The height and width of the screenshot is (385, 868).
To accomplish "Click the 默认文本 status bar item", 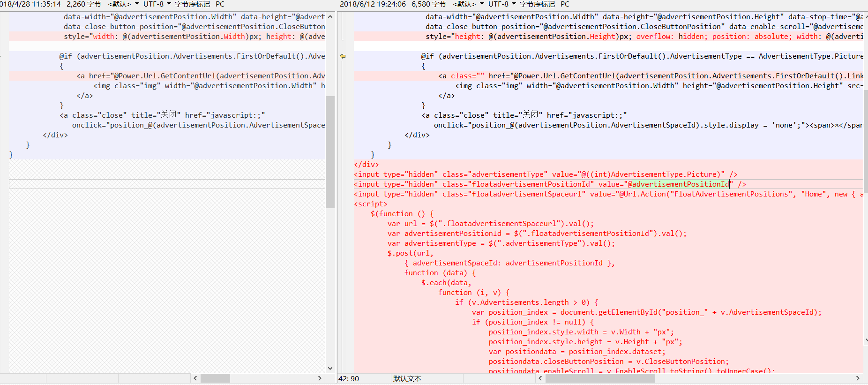I will click(x=407, y=378).
